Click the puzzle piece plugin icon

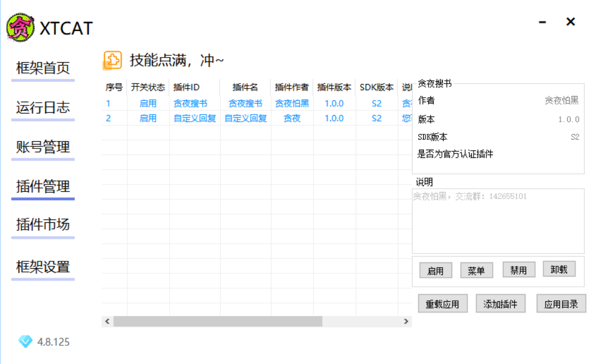(112, 60)
